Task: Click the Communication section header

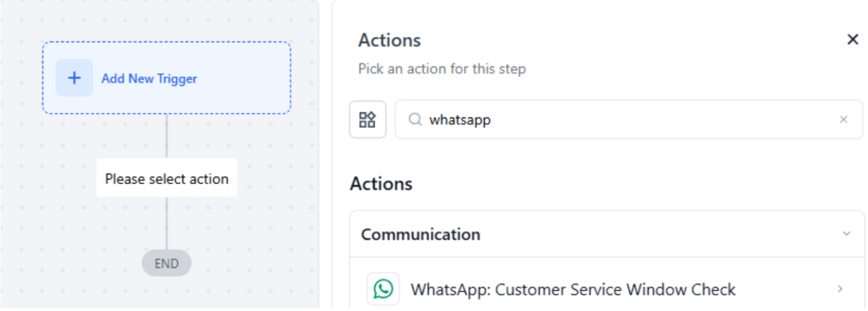Action: pyautogui.click(x=421, y=234)
